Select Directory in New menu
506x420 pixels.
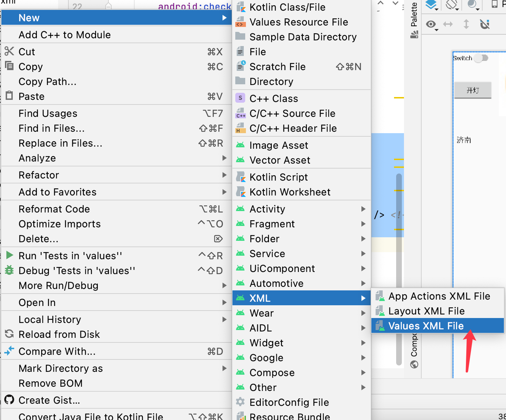coord(301,81)
